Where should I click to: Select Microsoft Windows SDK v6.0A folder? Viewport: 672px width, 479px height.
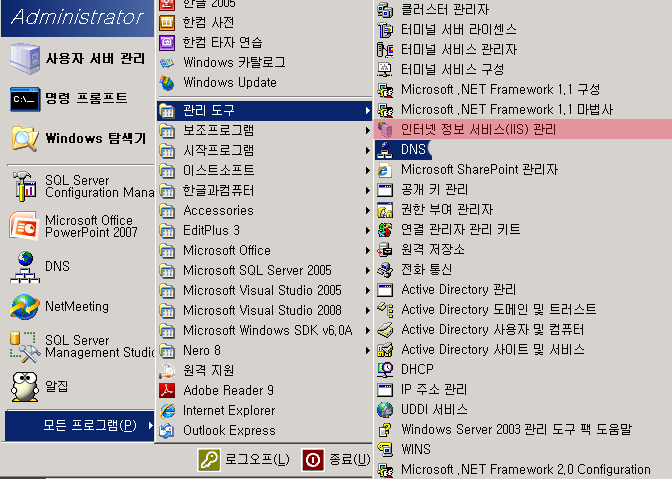pos(264,330)
